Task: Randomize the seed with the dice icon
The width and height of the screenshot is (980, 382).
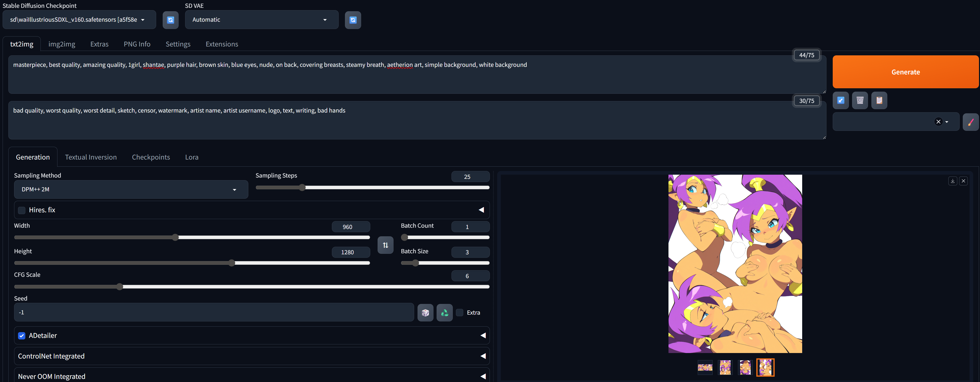Action: (425, 313)
